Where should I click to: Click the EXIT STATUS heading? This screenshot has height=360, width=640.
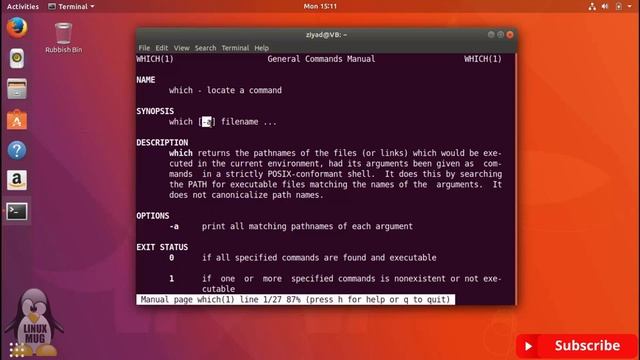tap(162, 247)
